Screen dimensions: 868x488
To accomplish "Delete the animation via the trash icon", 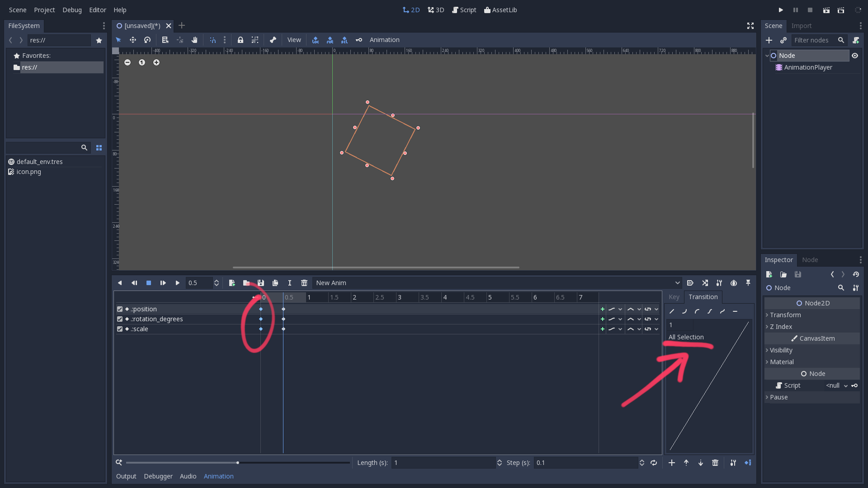I will tap(304, 283).
